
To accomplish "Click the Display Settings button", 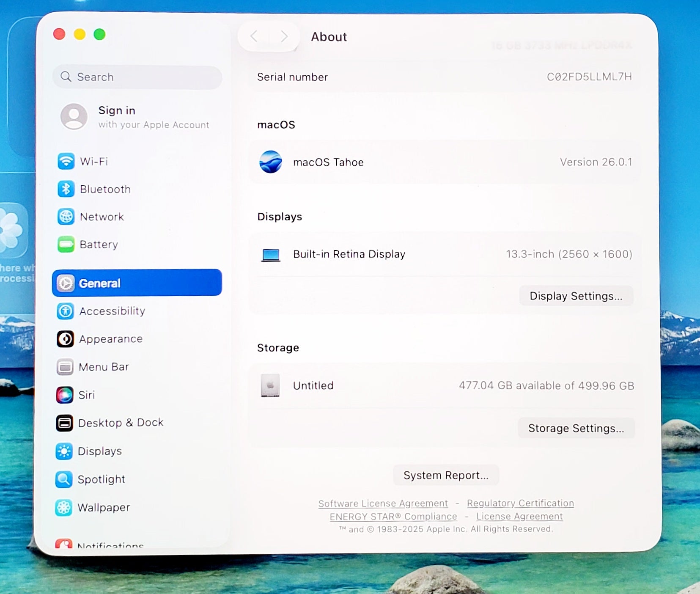I will coord(576,296).
